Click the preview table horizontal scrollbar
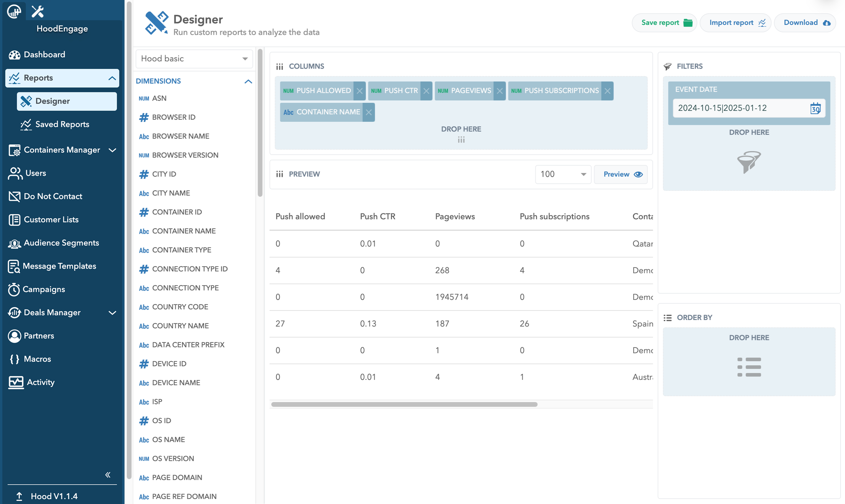845x504 pixels. coord(404,404)
